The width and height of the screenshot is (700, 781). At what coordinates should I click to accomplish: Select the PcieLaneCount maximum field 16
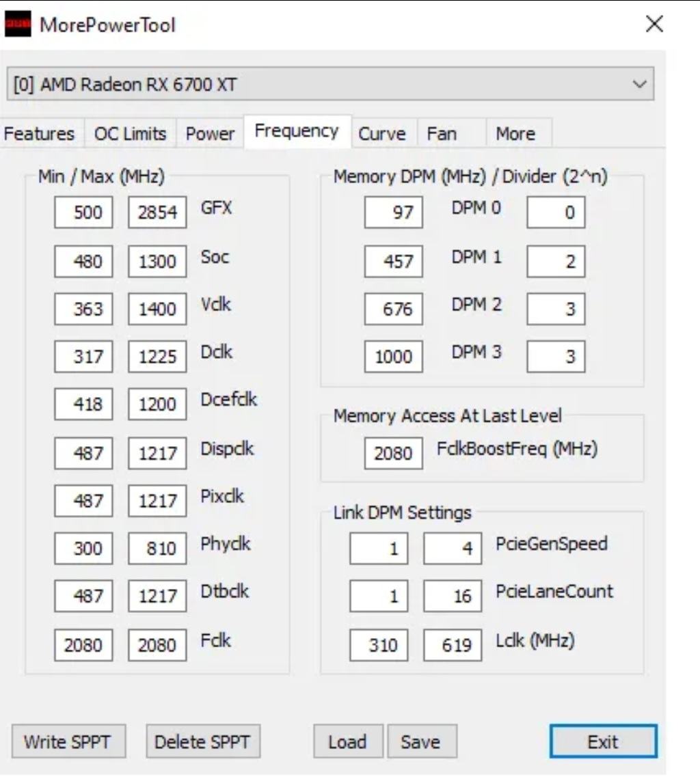point(453,596)
